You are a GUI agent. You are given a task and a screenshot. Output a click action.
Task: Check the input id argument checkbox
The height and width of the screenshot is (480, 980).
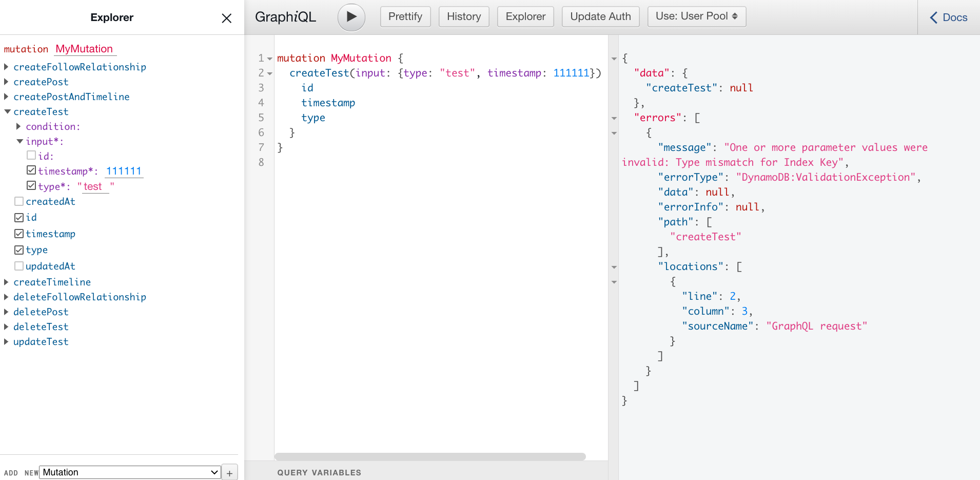(x=31, y=155)
